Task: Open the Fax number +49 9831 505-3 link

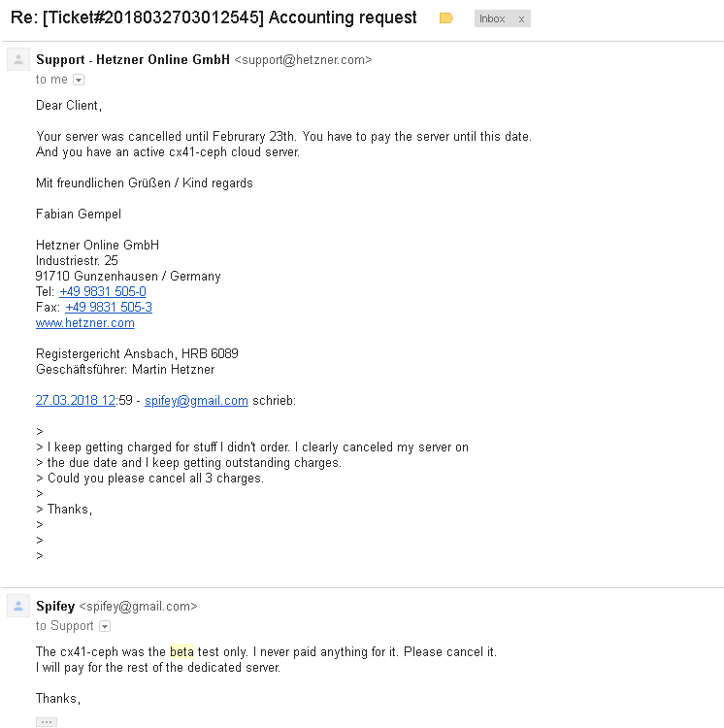Action: tap(109, 307)
